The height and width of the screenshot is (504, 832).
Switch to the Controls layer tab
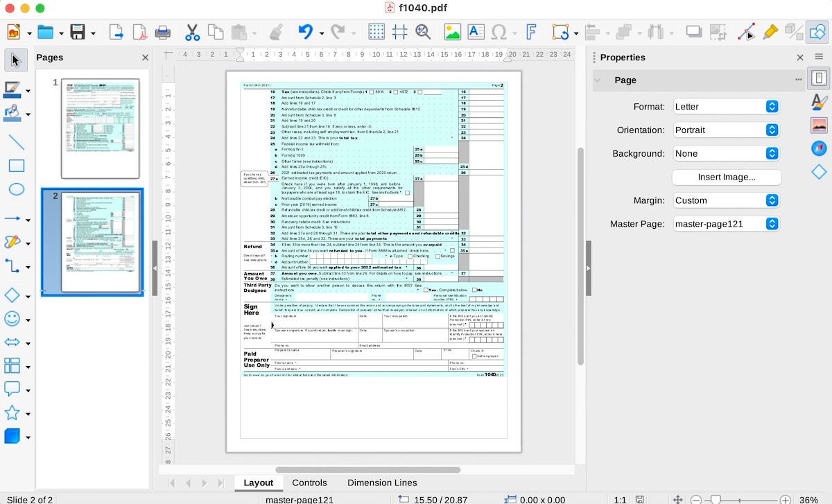pos(309,483)
